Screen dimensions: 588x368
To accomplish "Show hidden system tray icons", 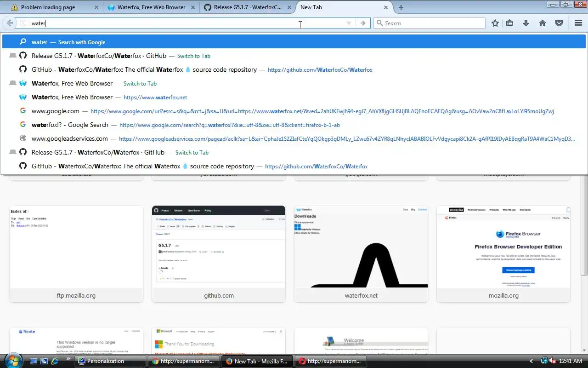I will (531, 361).
